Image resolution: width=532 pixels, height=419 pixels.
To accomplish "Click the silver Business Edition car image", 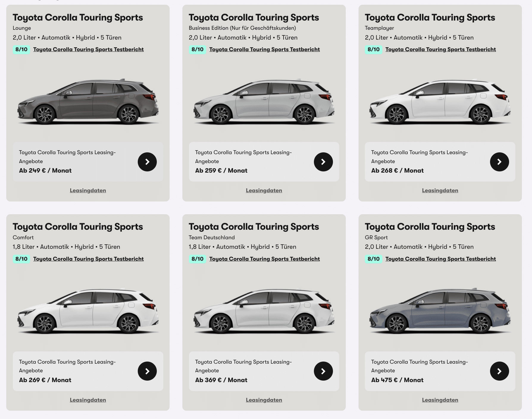I will tap(264, 102).
